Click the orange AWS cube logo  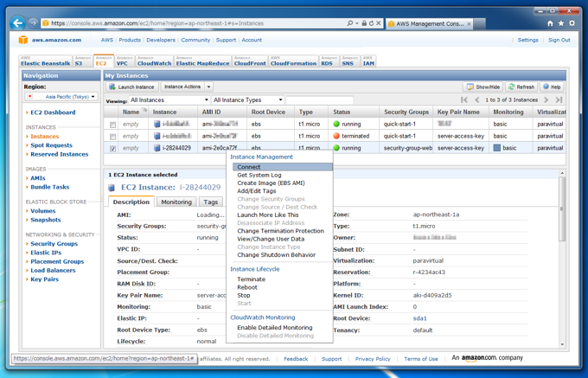tap(23, 40)
